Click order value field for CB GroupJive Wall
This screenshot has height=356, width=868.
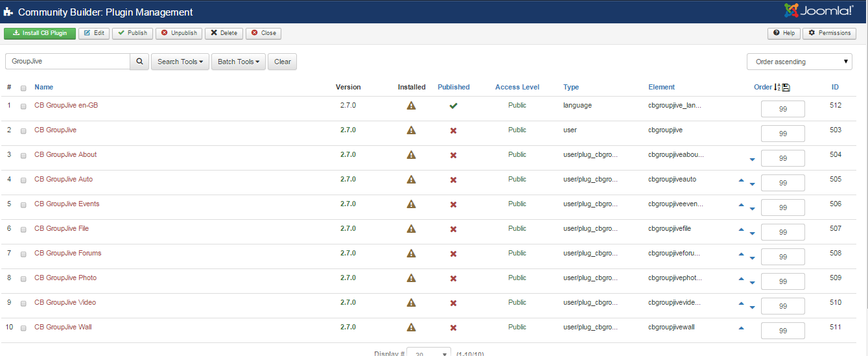point(782,331)
